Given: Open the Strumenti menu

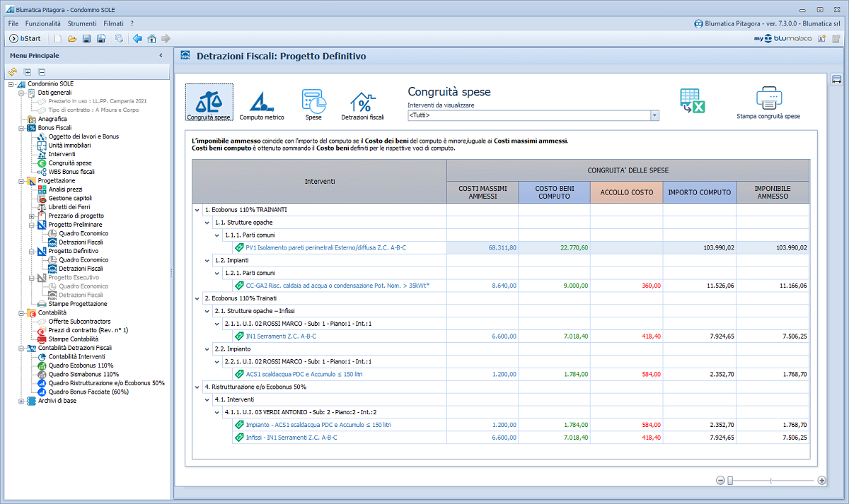Looking at the screenshot, I should 82,23.
